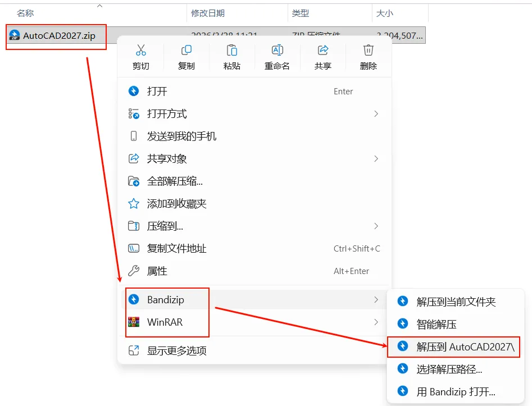Select 添加到收藏夹 menu entry
Screen dimensions: 532x406
coord(254,203)
